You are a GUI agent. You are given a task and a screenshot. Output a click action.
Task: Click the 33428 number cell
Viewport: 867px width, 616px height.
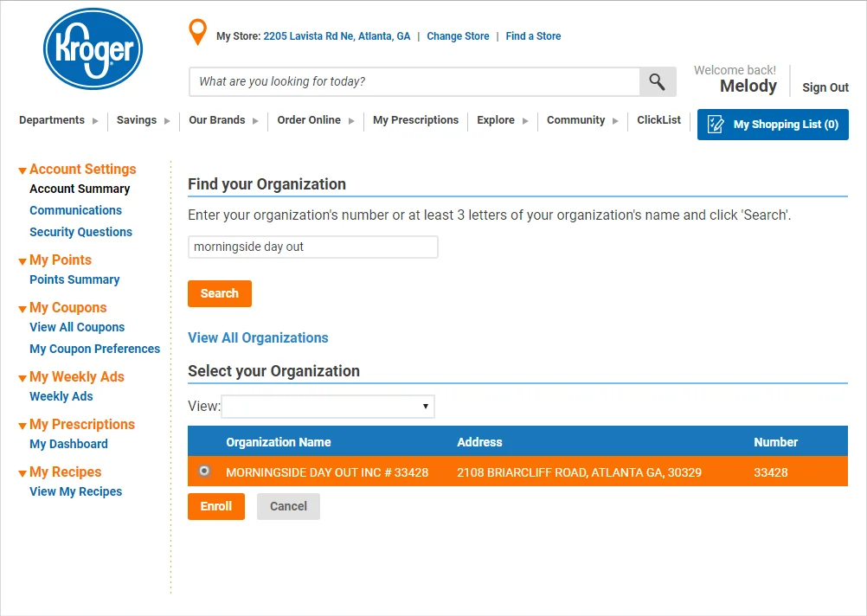(x=771, y=472)
